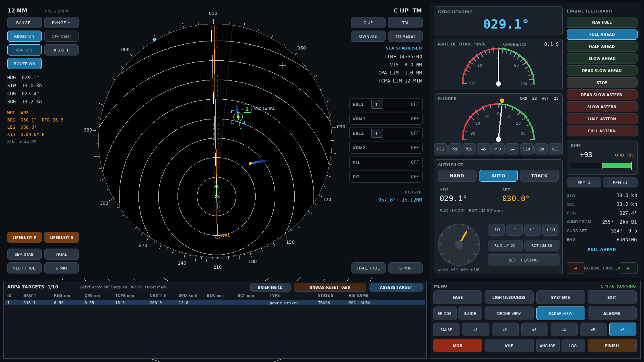
Task: Toggle RINGS ON button
Action: pos(24,36)
